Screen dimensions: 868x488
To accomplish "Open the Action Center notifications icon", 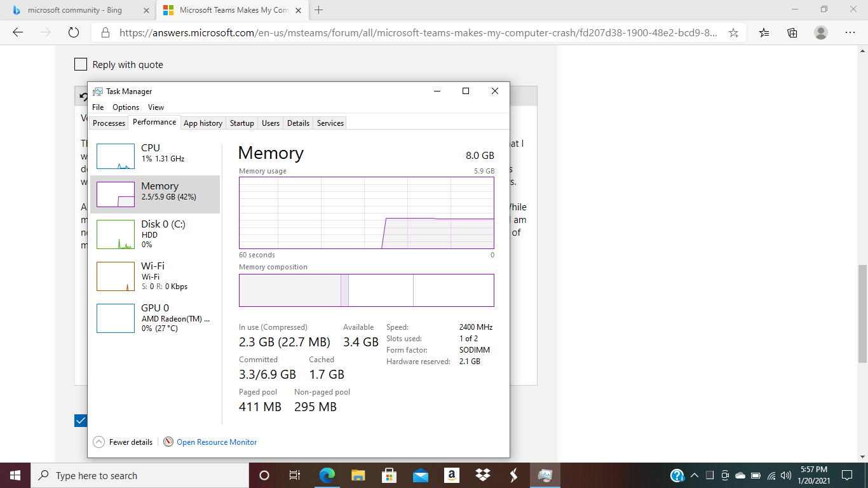I will (x=846, y=475).
